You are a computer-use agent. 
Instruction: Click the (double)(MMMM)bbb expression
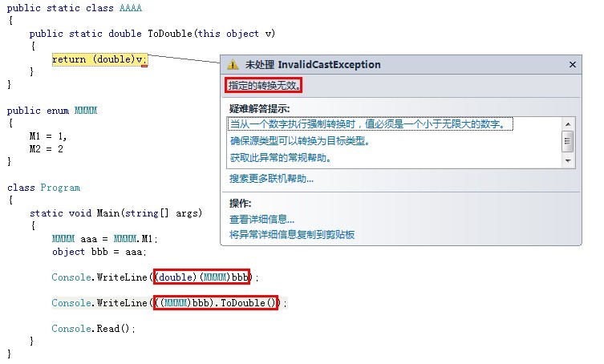tap(202, 277)
